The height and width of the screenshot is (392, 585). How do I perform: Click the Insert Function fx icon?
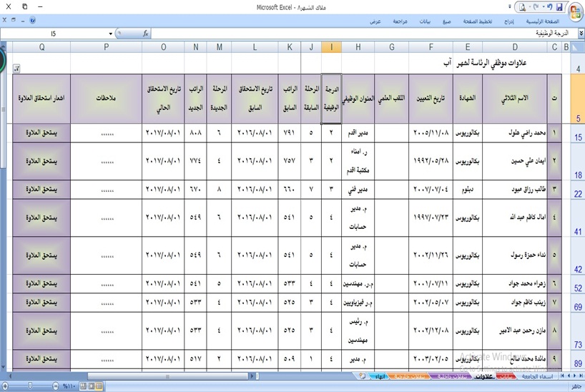click(x=145, y=34)
